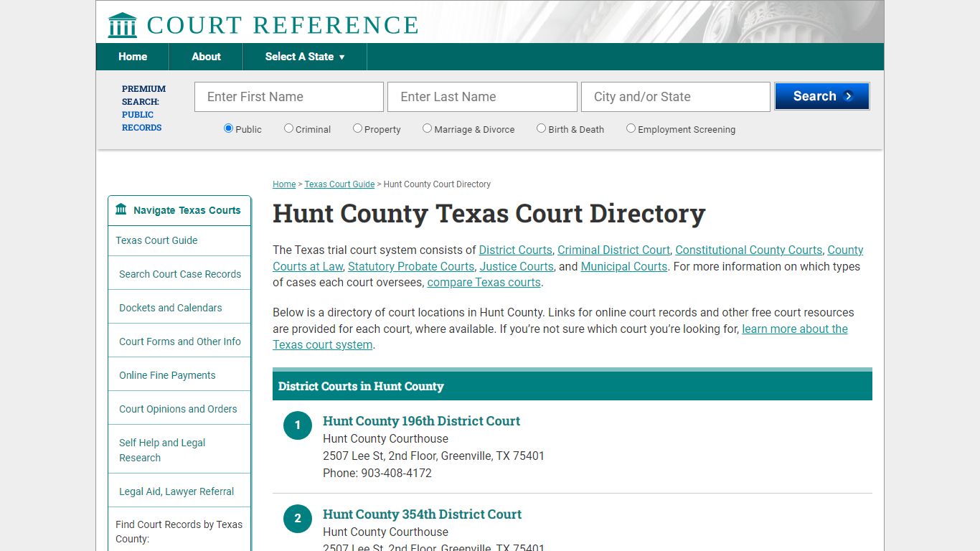Follow the Municipal Courts link
Image resolution: width=980 pixels, height=551 pixels.
[x=624, y=266]
